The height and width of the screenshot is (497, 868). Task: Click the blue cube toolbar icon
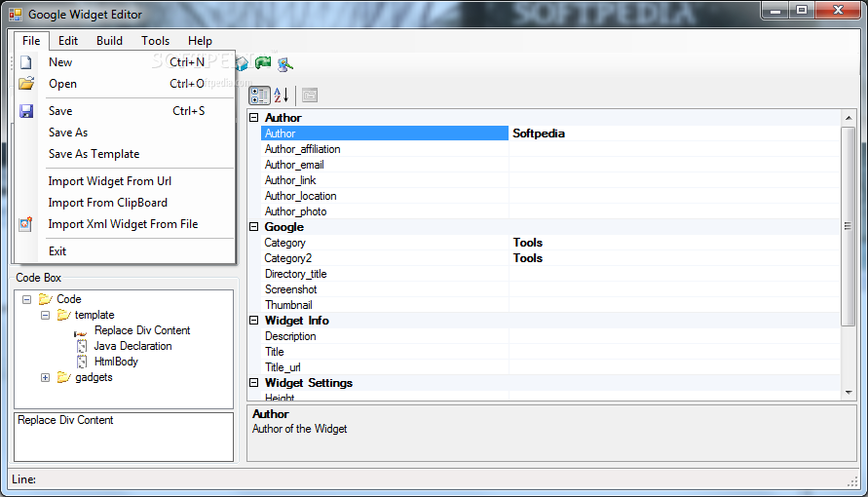click(242, 64)
